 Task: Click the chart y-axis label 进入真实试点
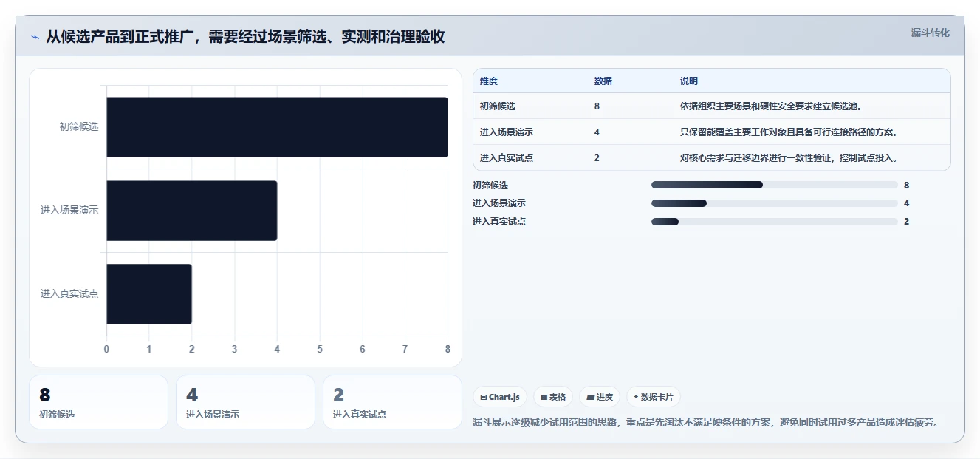coord(69,294)
